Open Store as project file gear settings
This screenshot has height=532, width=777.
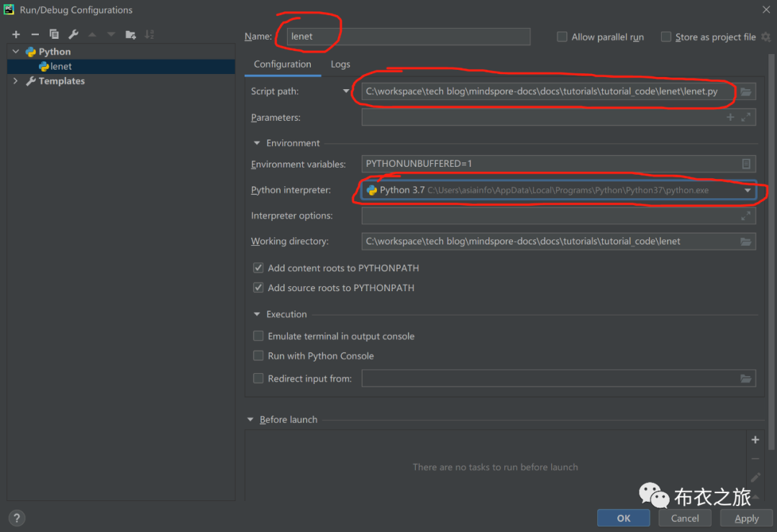(765, 37)
